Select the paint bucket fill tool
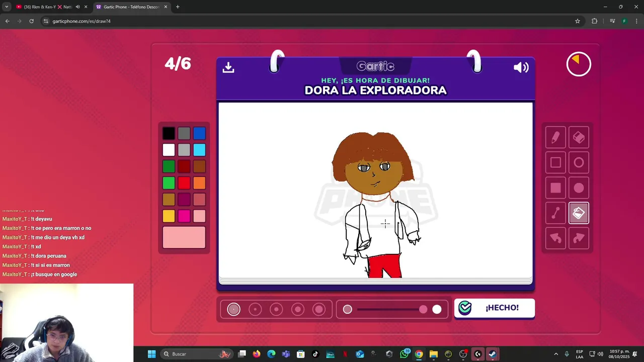The image size is (644, 362). (x=579, y=213)
